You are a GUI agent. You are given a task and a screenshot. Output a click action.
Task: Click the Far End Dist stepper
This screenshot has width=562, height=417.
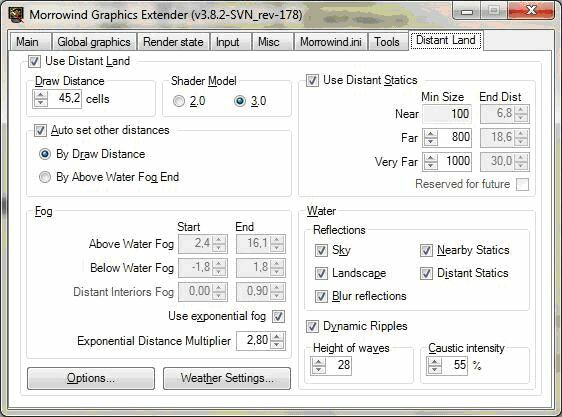point(521,138)
